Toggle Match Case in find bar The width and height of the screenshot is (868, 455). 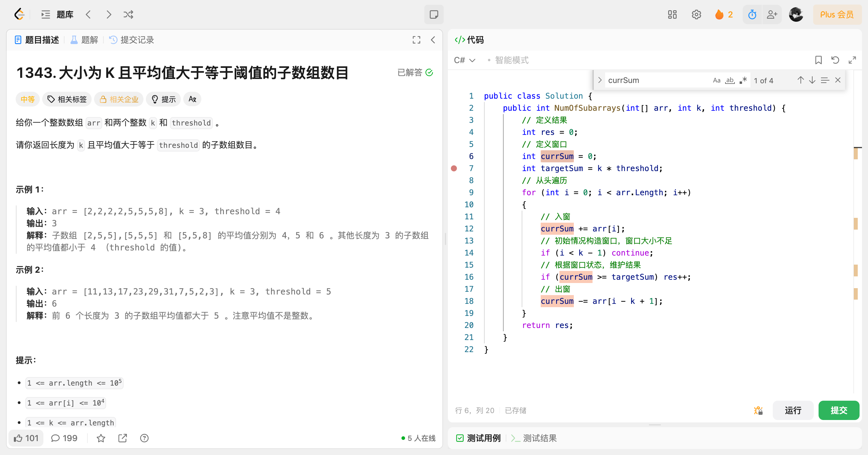716,80
